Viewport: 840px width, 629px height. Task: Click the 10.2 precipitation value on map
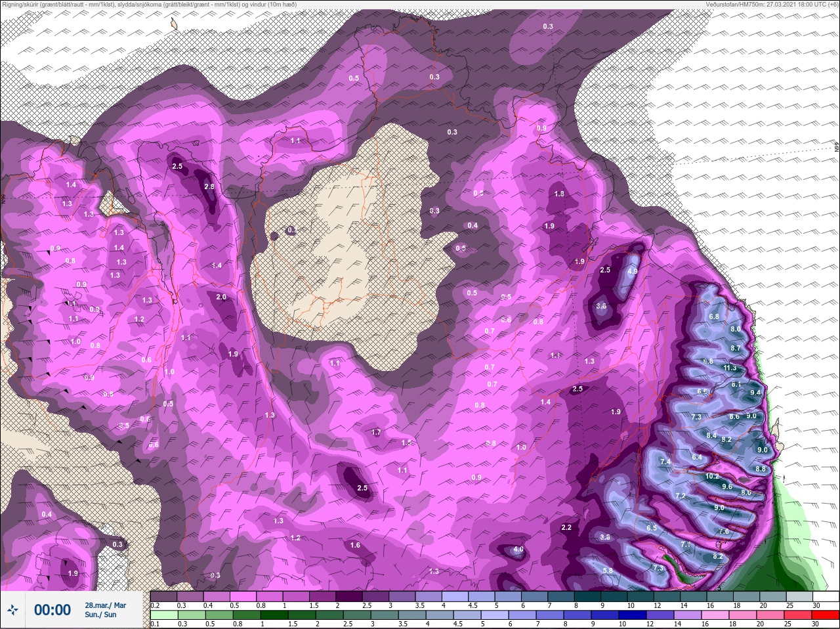[712, 476]
